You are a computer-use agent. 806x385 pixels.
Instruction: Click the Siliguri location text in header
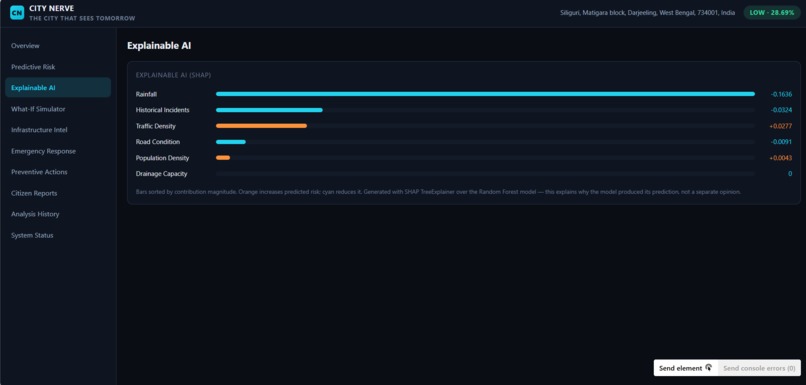(647, 13)
